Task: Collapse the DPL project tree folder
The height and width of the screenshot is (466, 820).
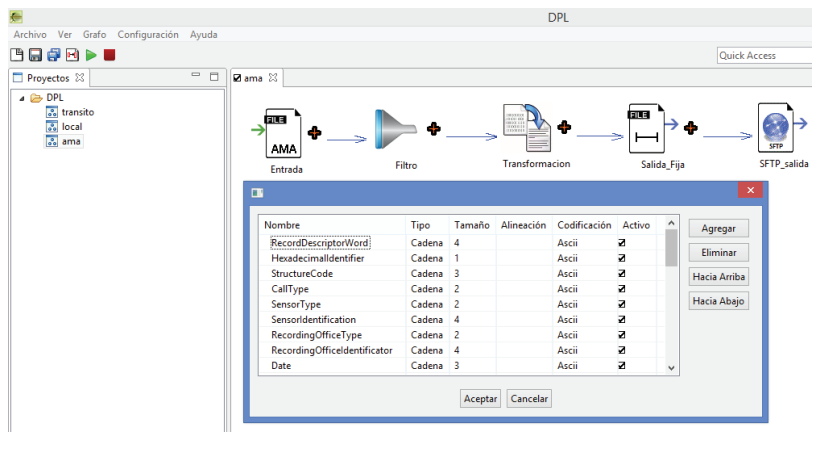Action: click(x=22, y=98)
